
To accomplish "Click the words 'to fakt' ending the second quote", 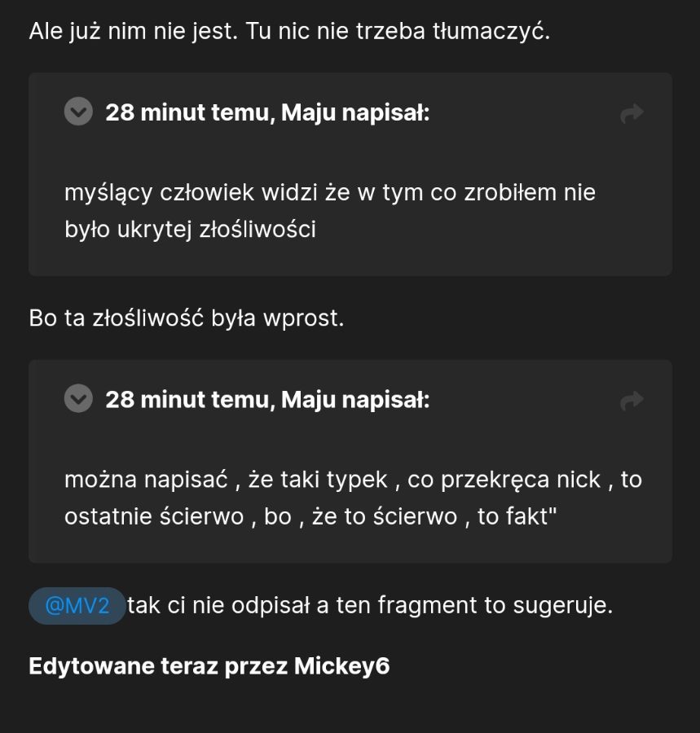I will (x=517, y=516).
